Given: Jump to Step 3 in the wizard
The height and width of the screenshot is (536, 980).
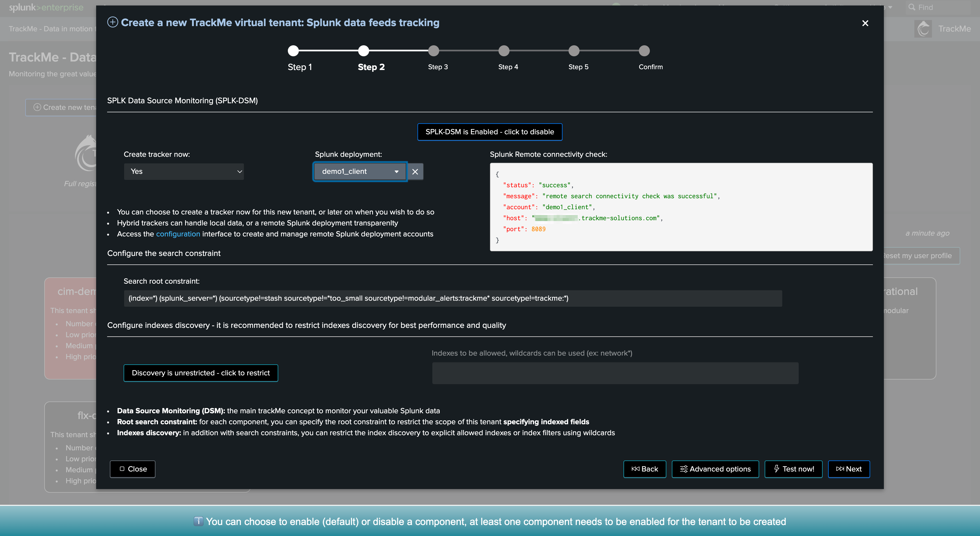Looking at the screenshot, I should coord(433,51).
